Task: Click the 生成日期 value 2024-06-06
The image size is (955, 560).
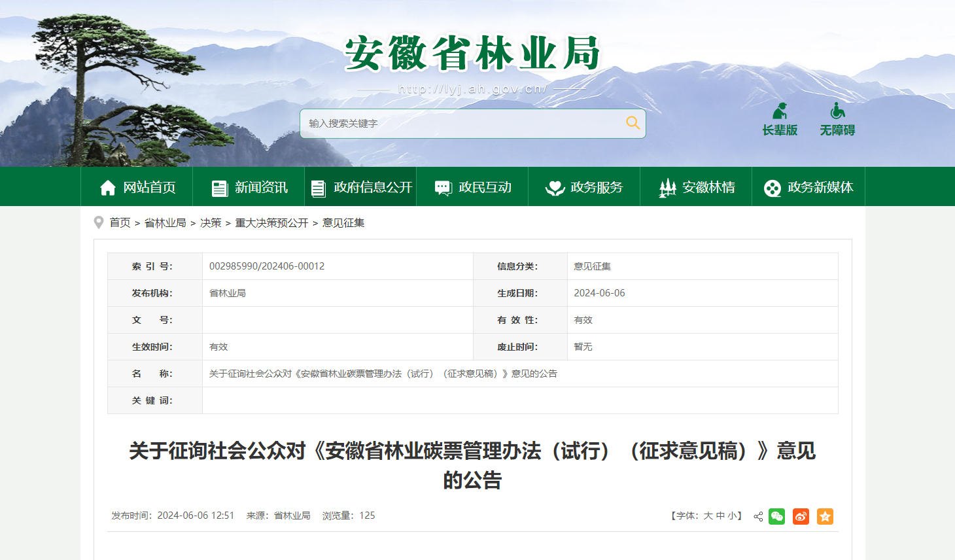Action: (x=599, y=293)
